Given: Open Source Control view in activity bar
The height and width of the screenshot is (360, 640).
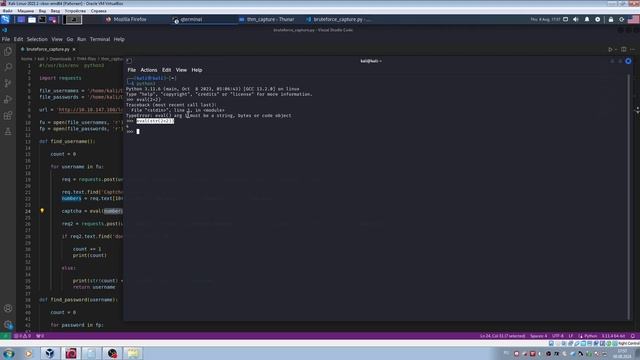Looking at the screenshot, I should point(8,83).
